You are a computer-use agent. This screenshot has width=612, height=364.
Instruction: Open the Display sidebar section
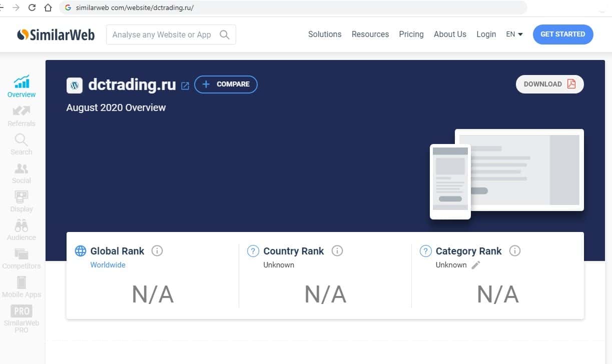pyautogui.click(x=22, y=201)
